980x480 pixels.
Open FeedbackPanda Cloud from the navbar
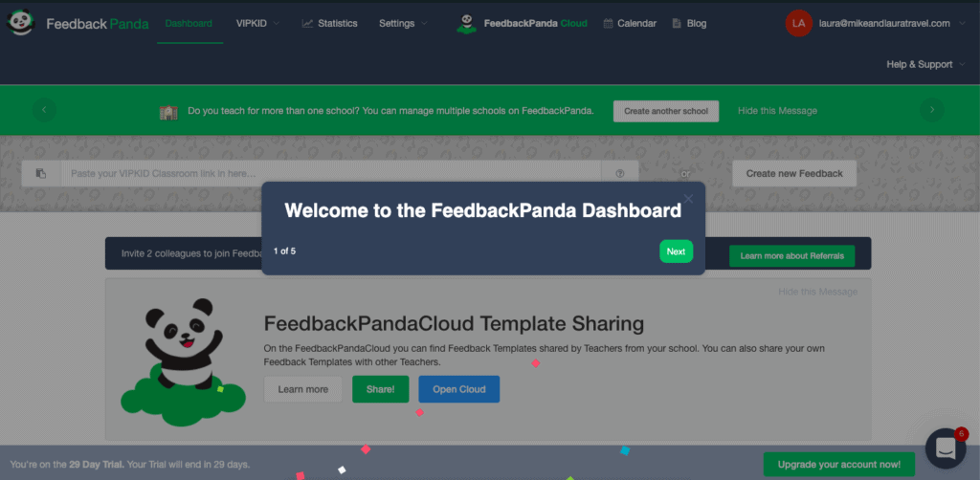pyautogui.click(x=535, y=24)
